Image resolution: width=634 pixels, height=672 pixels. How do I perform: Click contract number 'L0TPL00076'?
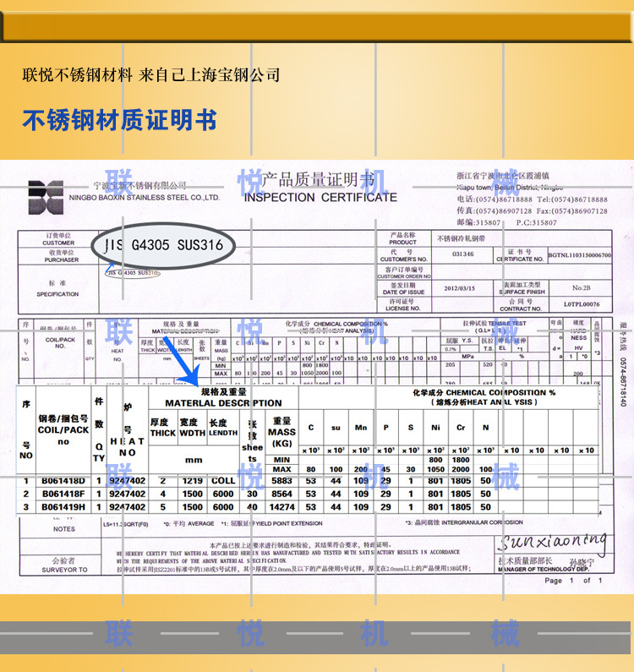click(x=582, y=303)
